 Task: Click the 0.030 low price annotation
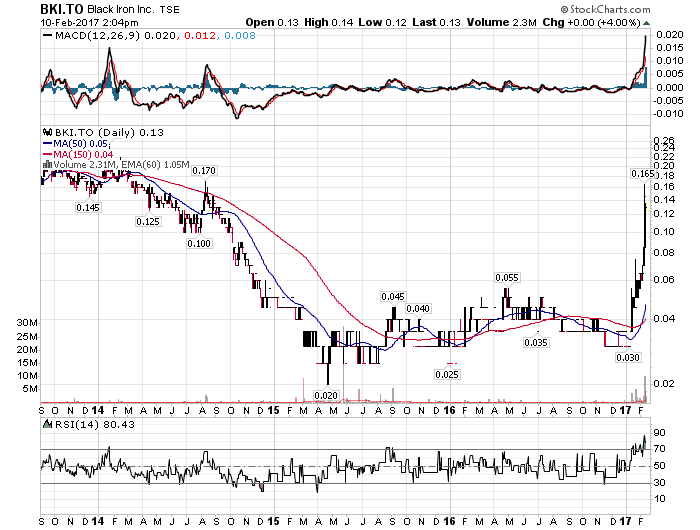click(628, 358)
